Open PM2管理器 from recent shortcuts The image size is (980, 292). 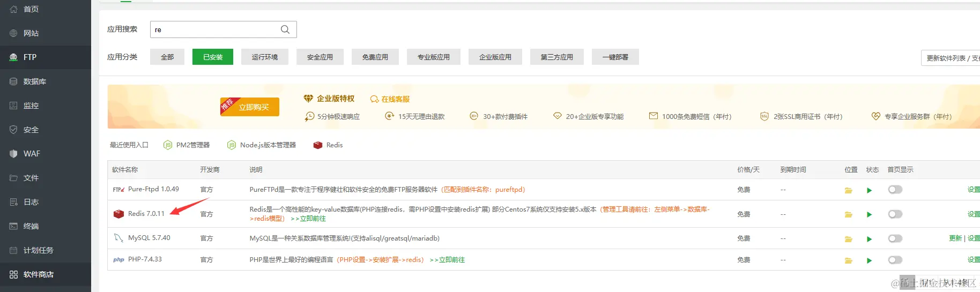pyautogui.click(x=187, y=145)
